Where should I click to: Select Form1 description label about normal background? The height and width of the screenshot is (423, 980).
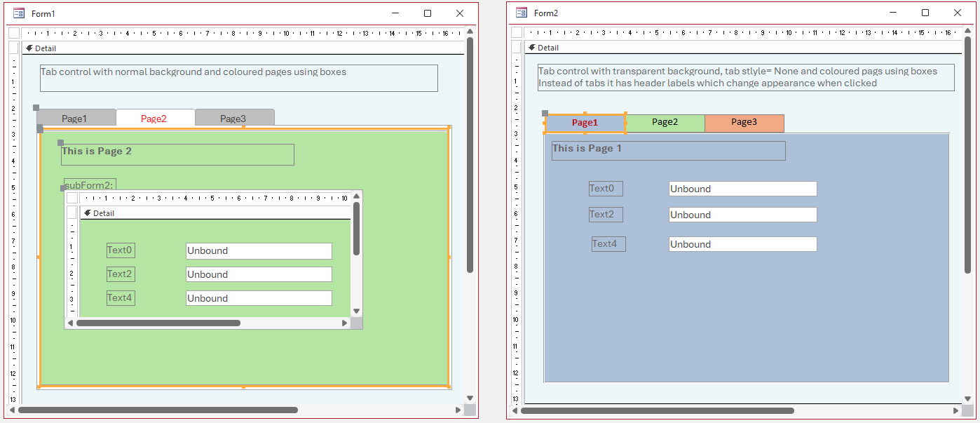click(239, 78)
